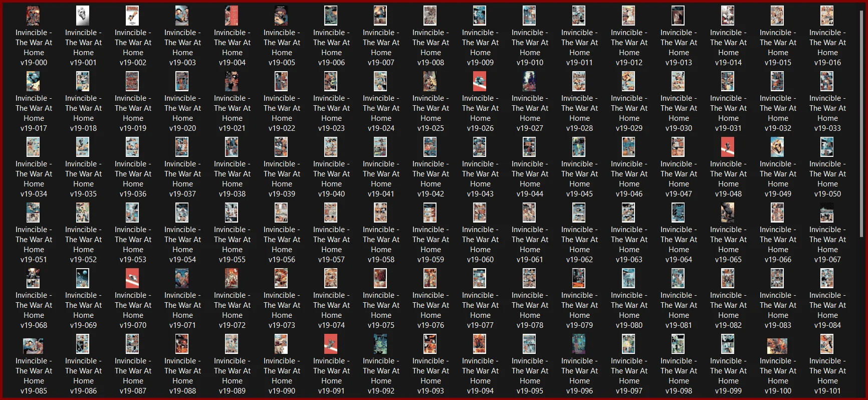This screenshot has width=868, height=400.
Task: Select the thumbnail of file v19-000
Action: [34, 16]
